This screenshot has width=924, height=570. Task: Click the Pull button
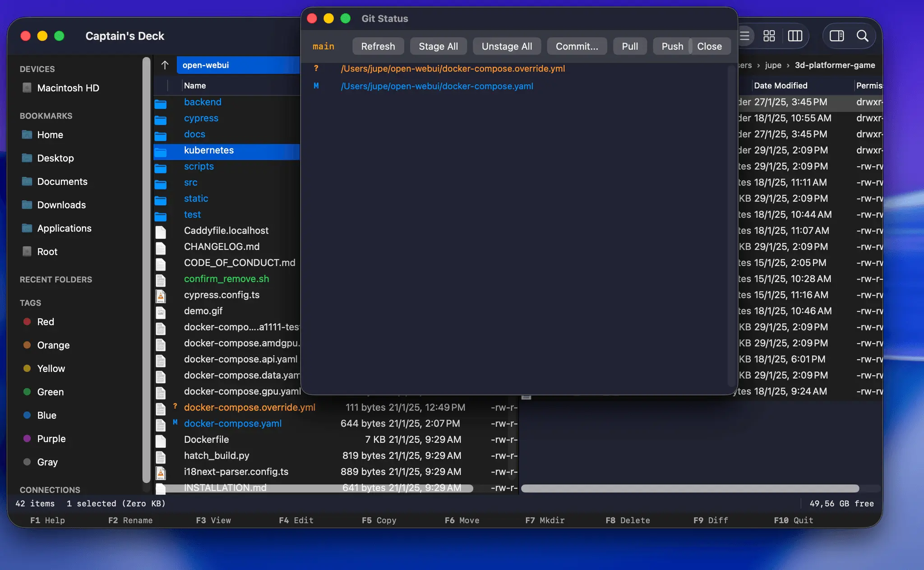630,46
